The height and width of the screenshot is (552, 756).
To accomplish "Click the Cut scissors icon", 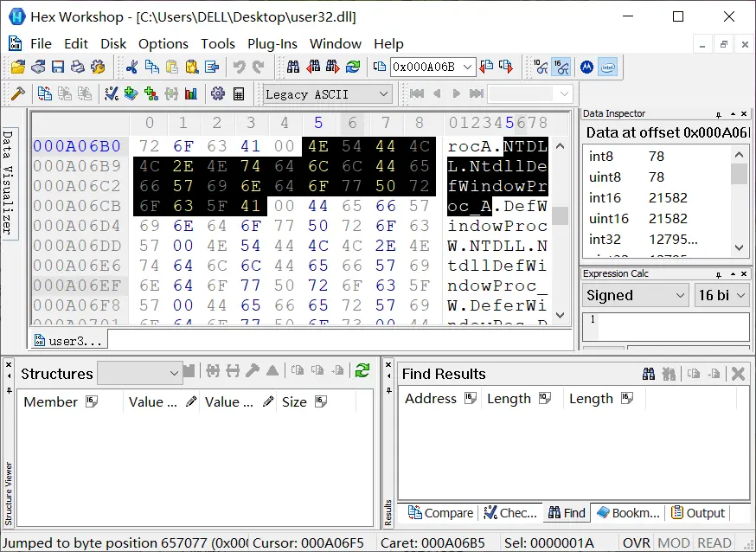I will click(132, 67).
